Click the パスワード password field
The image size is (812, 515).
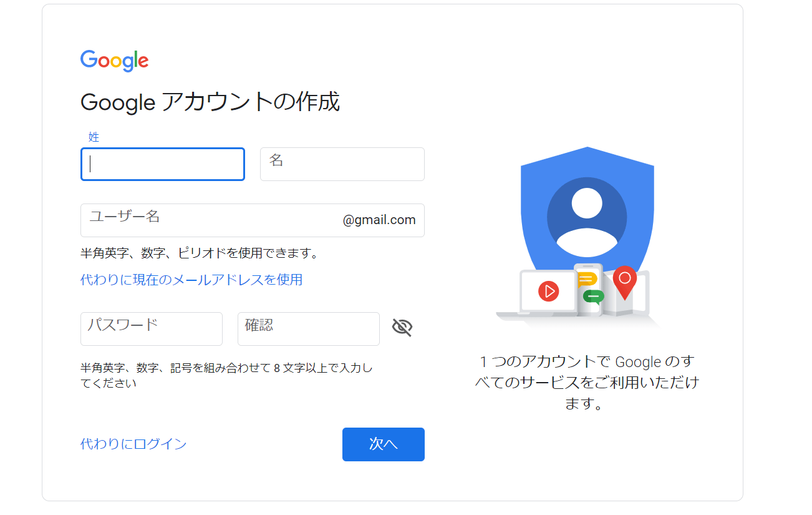point(152,329)
